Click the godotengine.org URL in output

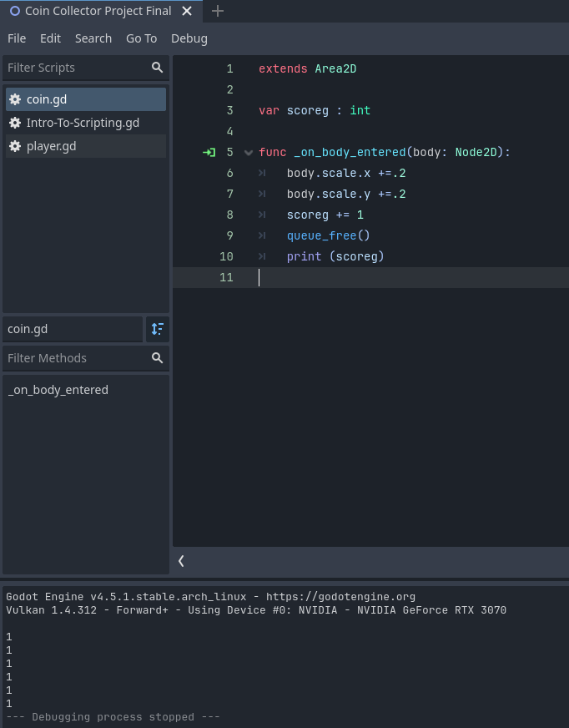(340, 597)
